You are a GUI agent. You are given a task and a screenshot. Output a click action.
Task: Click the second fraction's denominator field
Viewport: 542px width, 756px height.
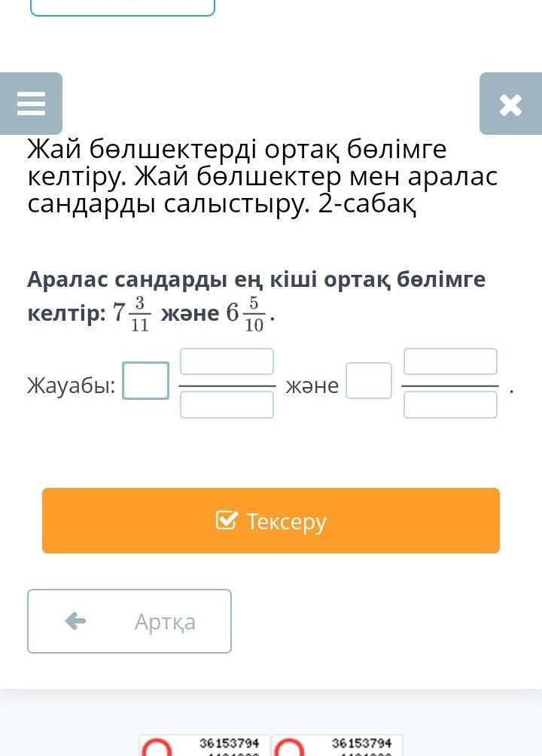tap(450, 405)
